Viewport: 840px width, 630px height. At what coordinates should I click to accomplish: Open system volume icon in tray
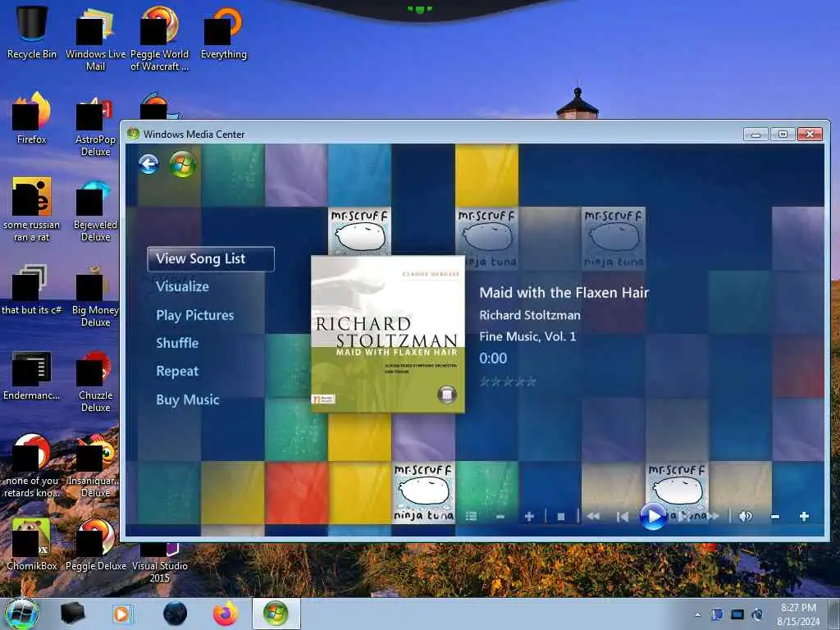pyautogui.click(x=757, y=614)
